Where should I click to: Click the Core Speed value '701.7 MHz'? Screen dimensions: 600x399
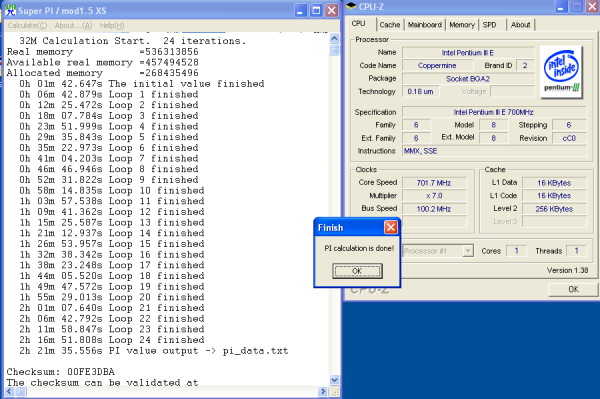point(434,183)
